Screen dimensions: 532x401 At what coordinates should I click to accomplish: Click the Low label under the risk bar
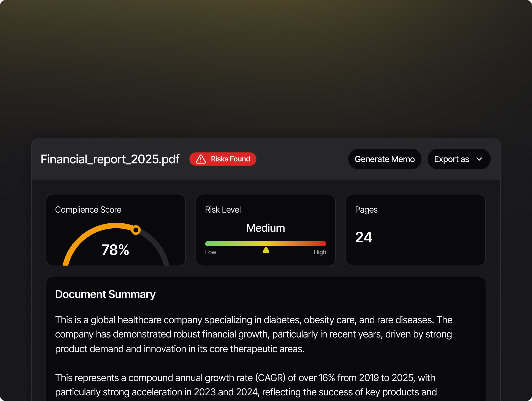pyautogui.click(x=211, y=252)
